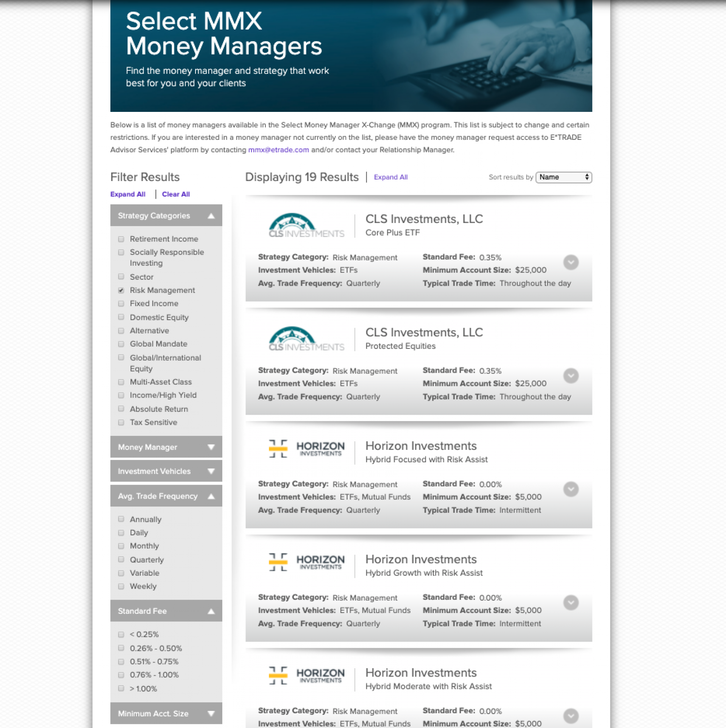Viewport: 726px width, 728px height.
Task: Check the 0.26% - 0.50% fee filter
Action: point(121,648)
